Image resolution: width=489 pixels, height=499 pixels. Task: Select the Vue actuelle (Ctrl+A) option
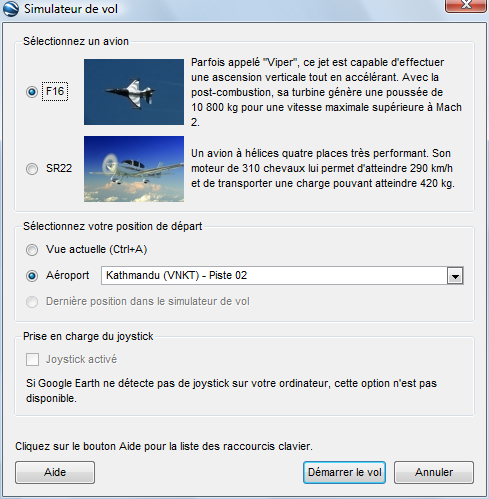(x=32, y=250)
